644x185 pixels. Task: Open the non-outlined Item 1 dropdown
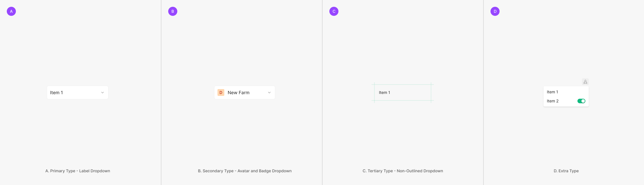[402, 92]
